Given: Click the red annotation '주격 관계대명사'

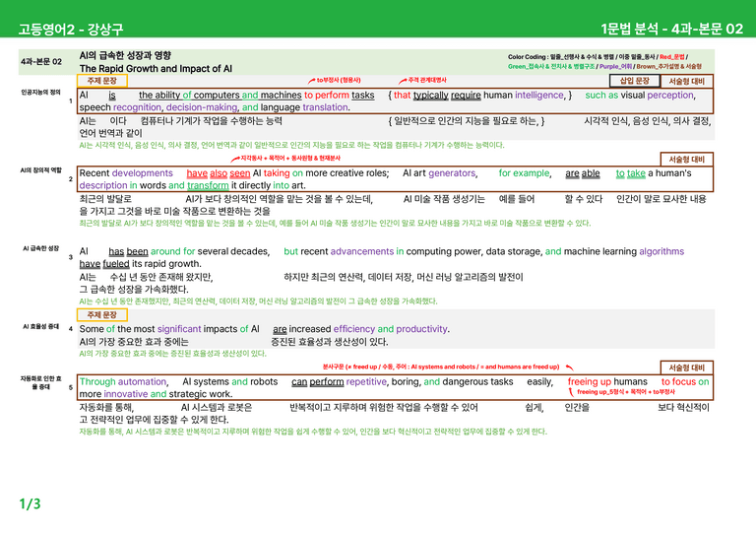Looking at the screenshot, I should coord(426,80).
